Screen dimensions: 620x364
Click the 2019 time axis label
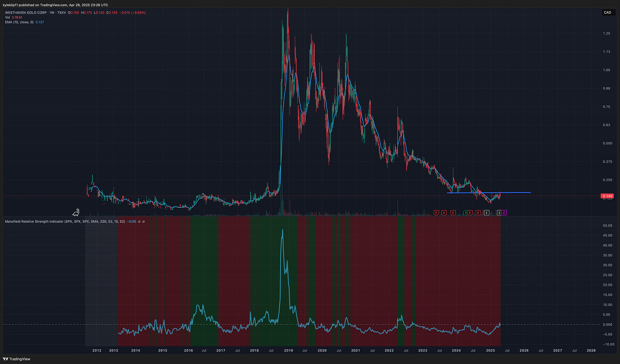(x=288, y=350)
